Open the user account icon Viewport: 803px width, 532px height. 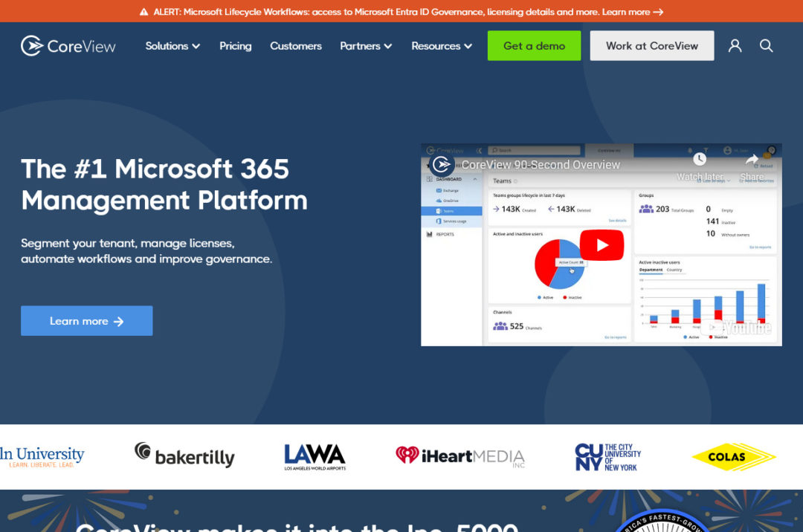click(x=735, y=45)
